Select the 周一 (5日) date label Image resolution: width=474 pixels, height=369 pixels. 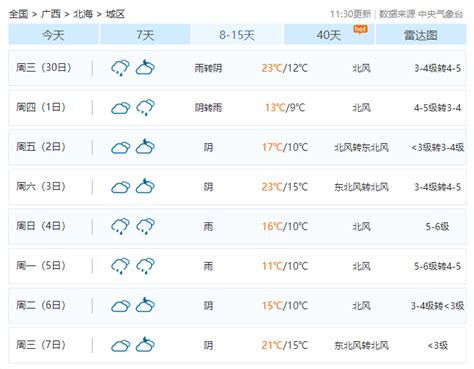click(41, 266)
